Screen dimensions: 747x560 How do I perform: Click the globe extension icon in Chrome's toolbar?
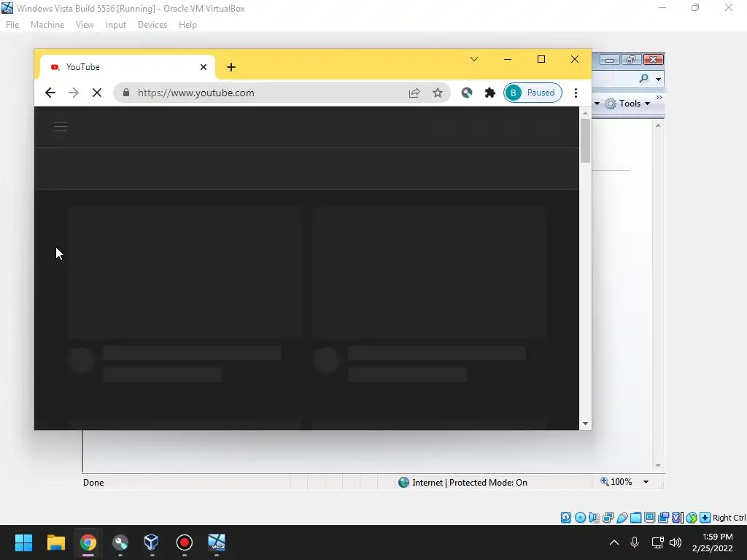pos(467,93)
